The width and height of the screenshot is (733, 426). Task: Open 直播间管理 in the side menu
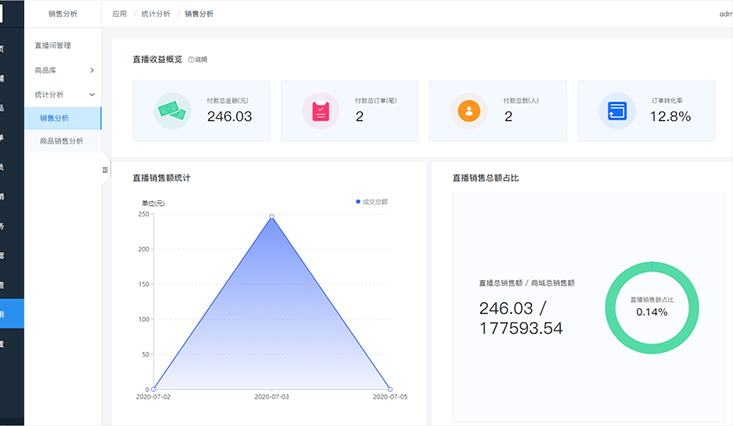tap(53, 46)
